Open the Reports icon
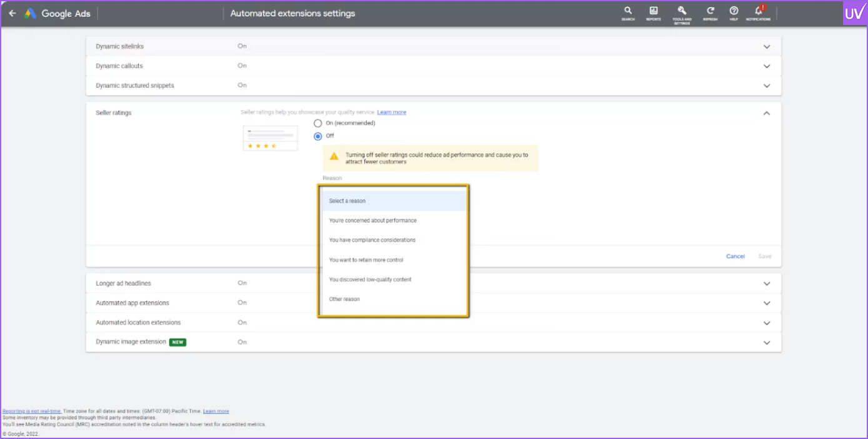The height and width of the screenshot is (439, 868). [x=654, y=13]
